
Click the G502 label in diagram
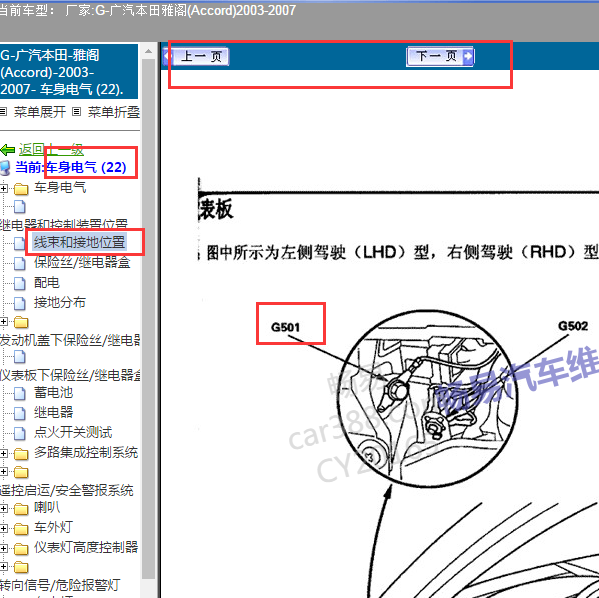click(573, 326)
